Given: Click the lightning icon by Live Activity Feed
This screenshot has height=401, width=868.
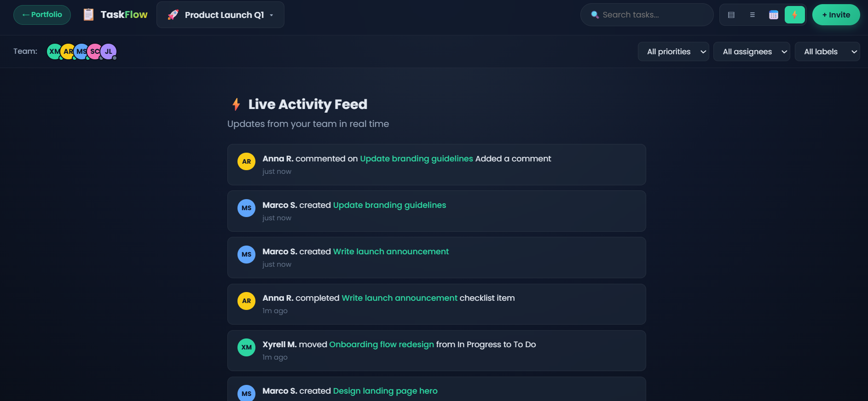Looking at the screenshot, I should click(x=236, y=104).
